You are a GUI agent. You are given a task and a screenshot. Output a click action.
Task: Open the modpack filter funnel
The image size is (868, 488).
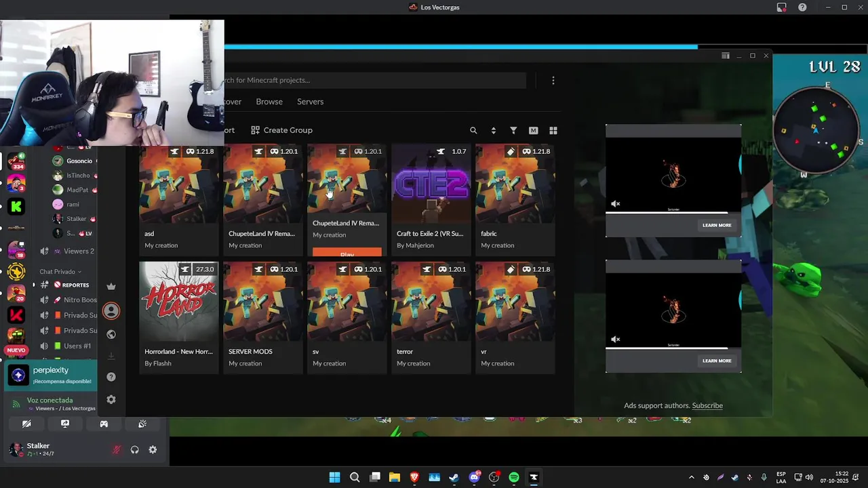[x=513, y=130]
